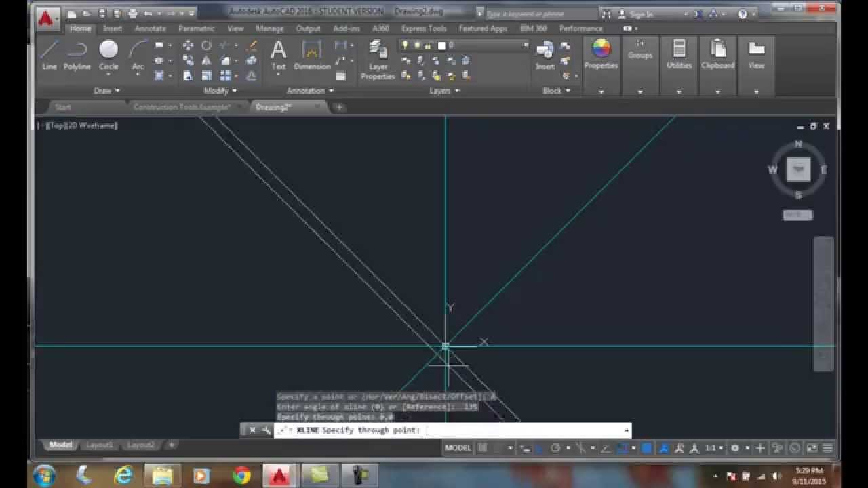
Task: Open the Parametric ribbon tab
Action: pos(197,28)
